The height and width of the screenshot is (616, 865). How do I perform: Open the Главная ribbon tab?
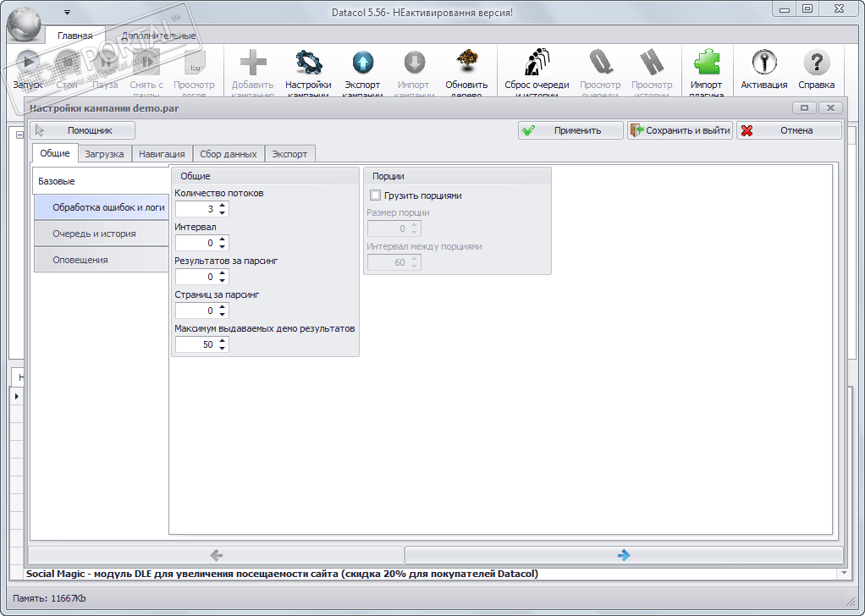pyautogui.click(x=75, y=36)
